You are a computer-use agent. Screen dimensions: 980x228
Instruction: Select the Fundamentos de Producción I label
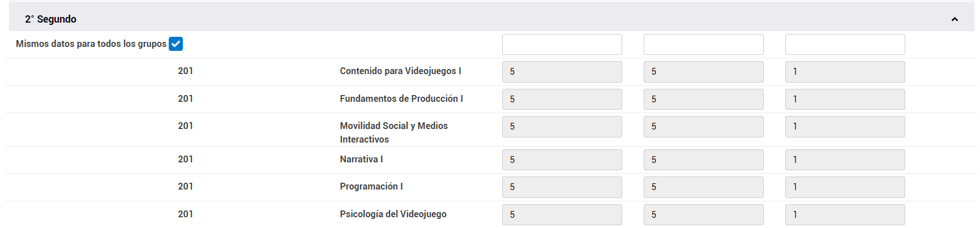[x=401, y=99]
